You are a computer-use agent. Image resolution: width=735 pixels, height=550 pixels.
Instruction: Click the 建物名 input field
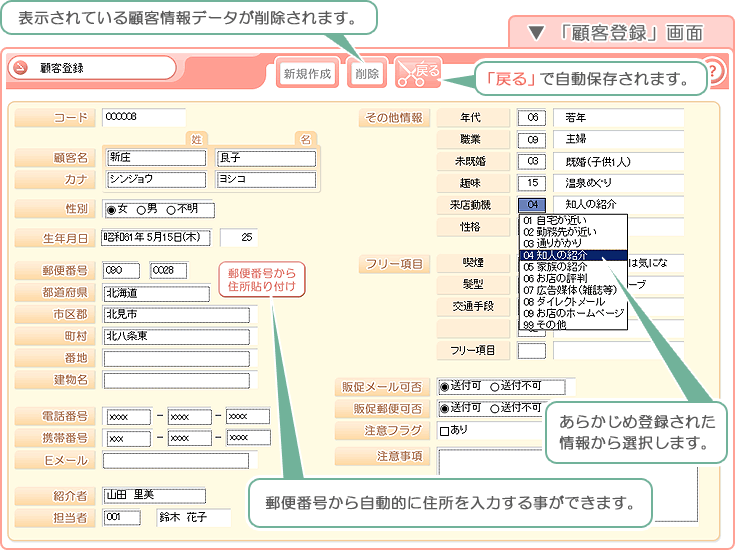(176, 380)
